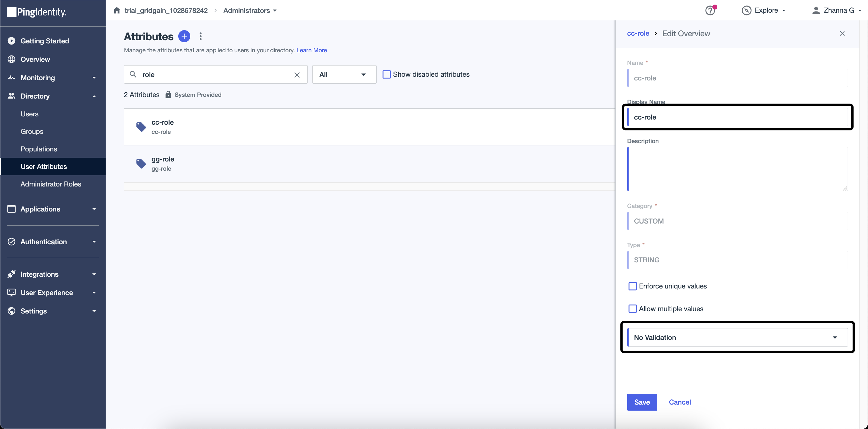This screenshot has width=868, height=429.
Task: Cancel the attribute edit
Action: click(x=679, y=402)
